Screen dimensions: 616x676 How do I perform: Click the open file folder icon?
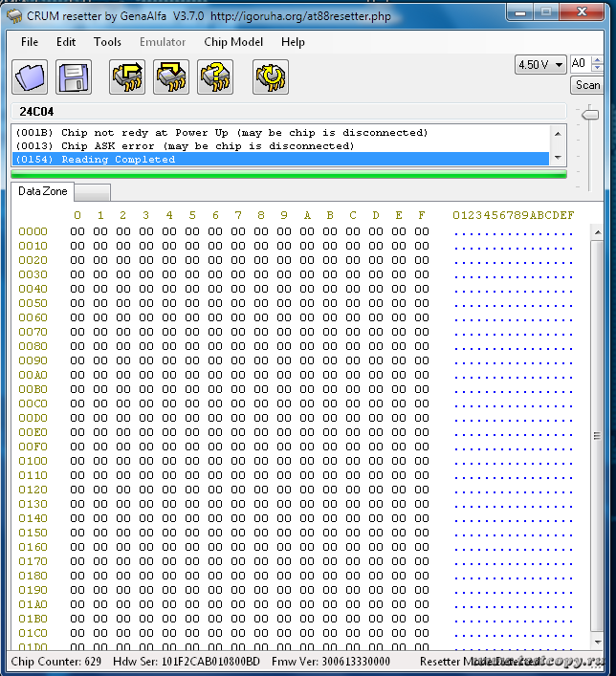(30, 76)
